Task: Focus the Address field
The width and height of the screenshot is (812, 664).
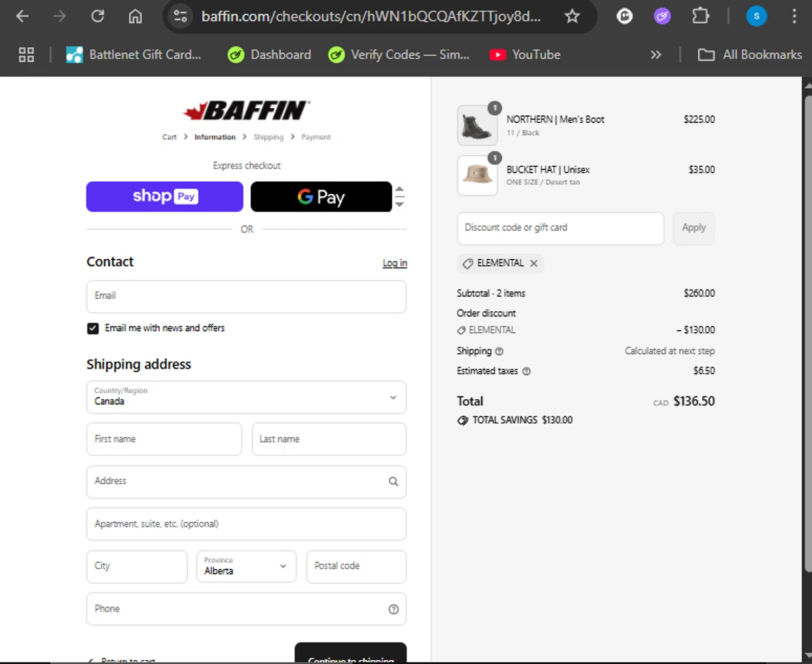Action: [x=246, y=482]
